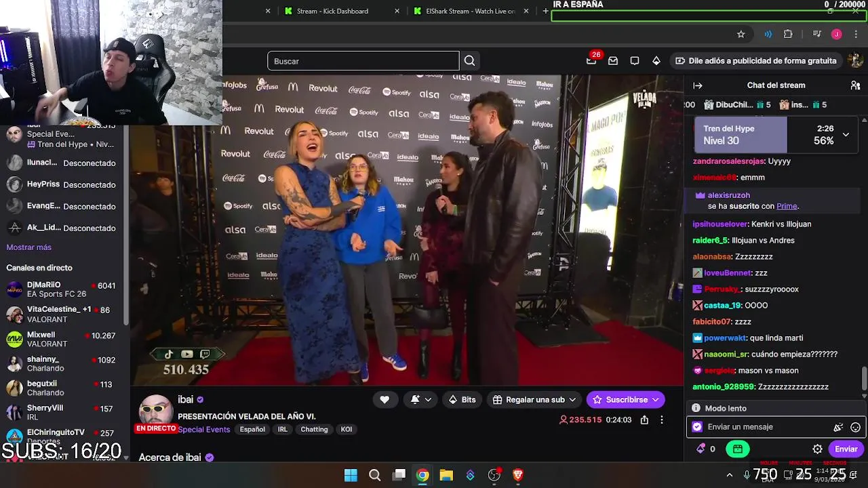Click the blue sound-wave extension icon
The width and height of the screenshot is (868, 488).
coord(768,34)
